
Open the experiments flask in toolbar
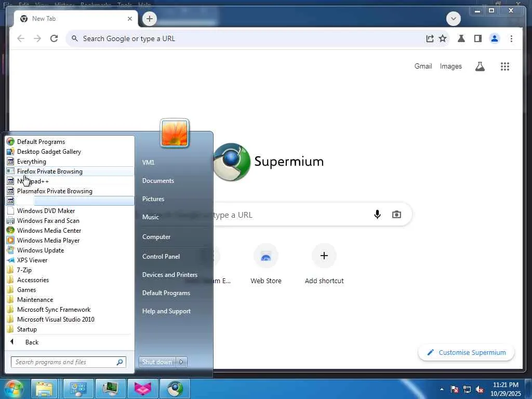coord(461,38)
